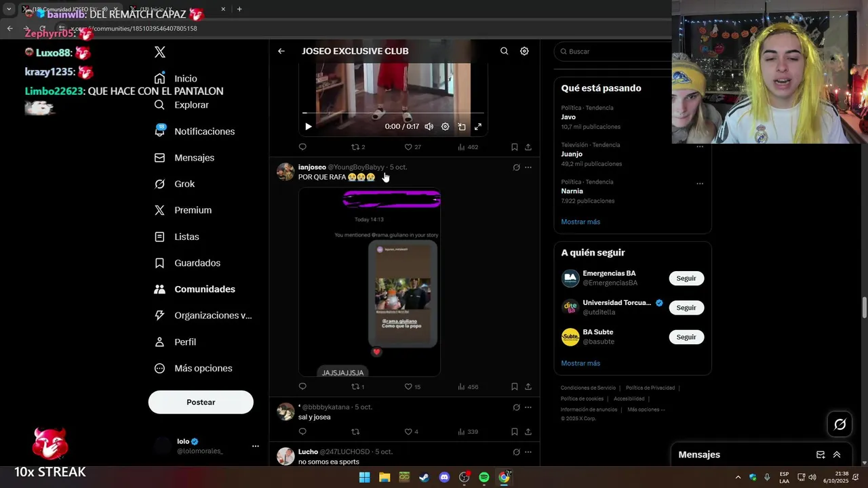
Task: Open ianjoseo post image
Action: click(x=370, y=282)
